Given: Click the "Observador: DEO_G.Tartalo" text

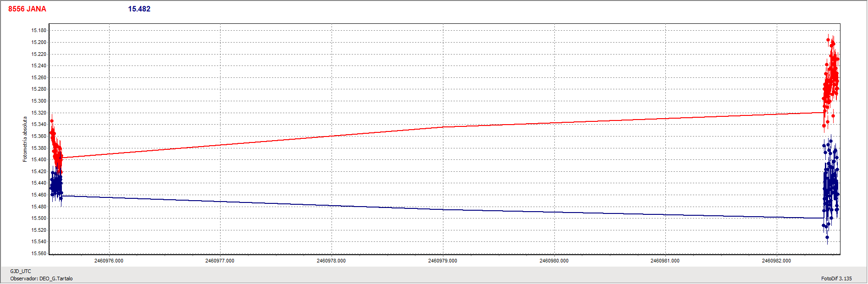Looking at the screenshot, I should (x=41, y=279).
